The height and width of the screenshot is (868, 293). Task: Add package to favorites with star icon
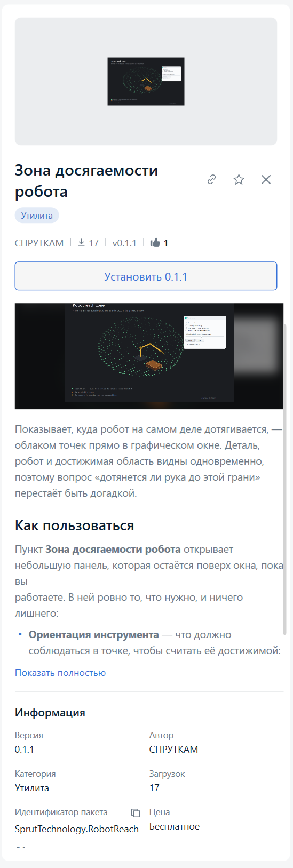[239, 179]
